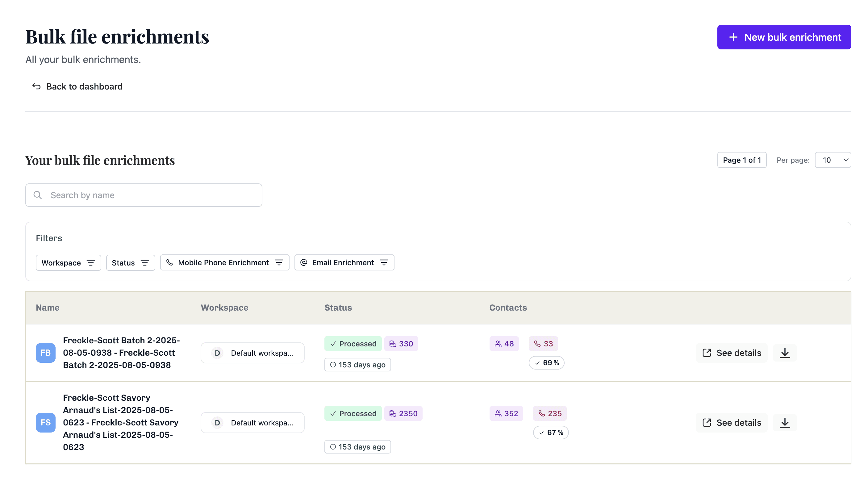Open the Status filter
This screenshot has height=481, width=868.
[130, 263]
